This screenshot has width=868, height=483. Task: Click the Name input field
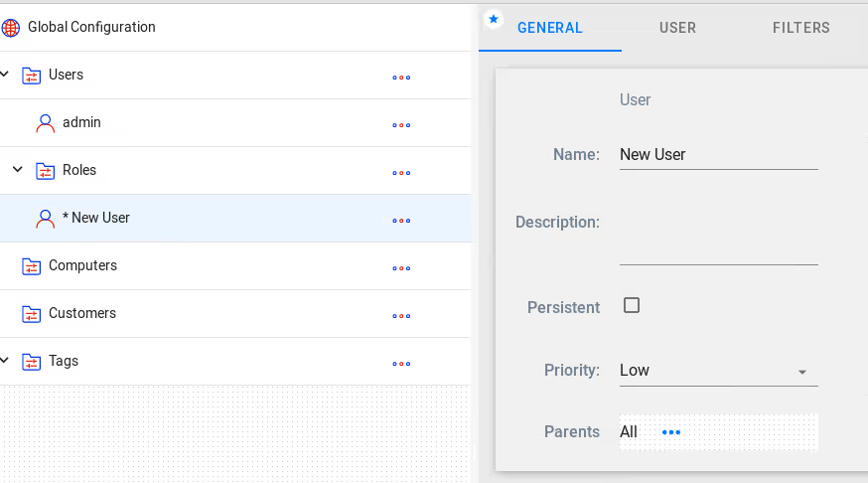[x=719, y=154]
